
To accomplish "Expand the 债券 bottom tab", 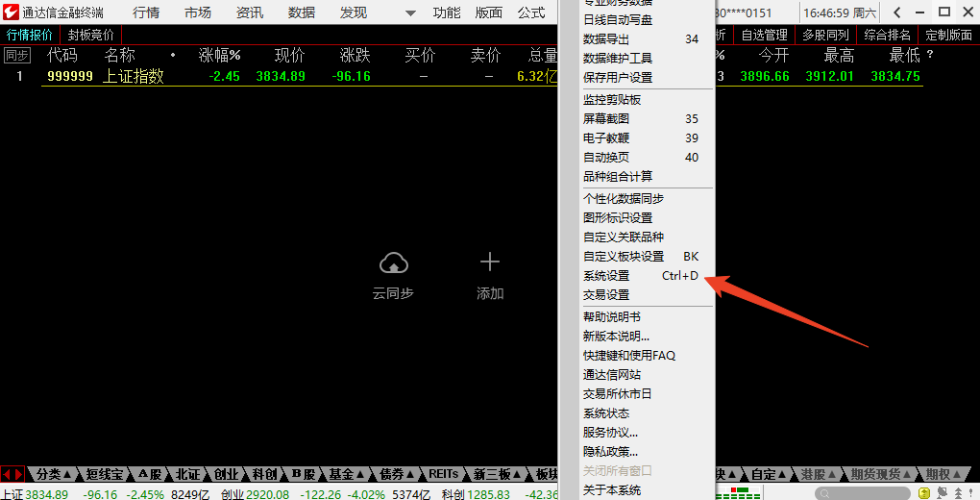I will point(398,474).
